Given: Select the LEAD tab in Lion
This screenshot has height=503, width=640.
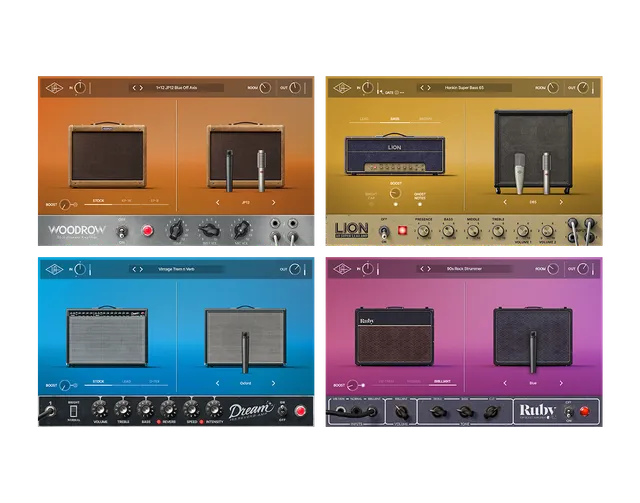Looking at the screenshot, I should click(x=364, y=119).
